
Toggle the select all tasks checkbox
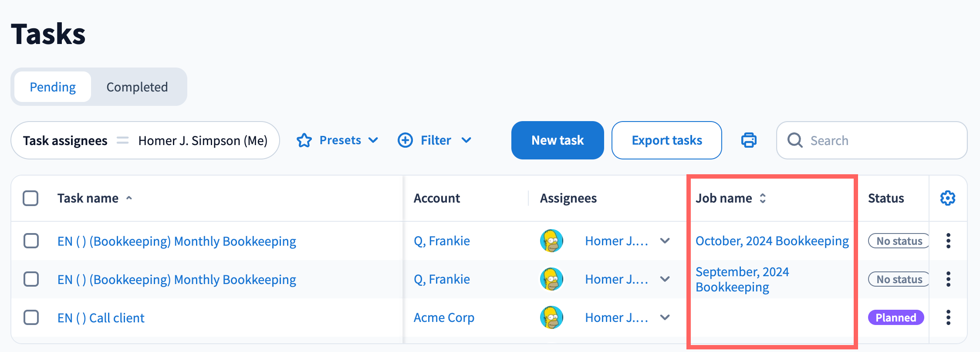pos(30,198)
